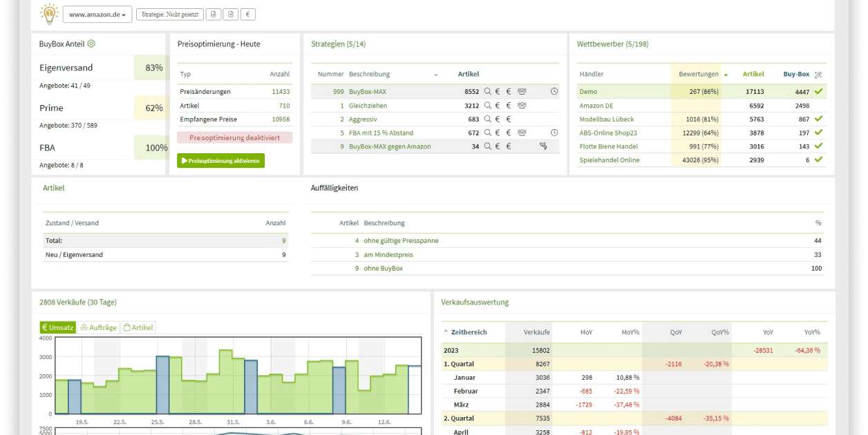Click first euro icon in Aggressiv row
The image size is (868, 435).
coord(498,119)
